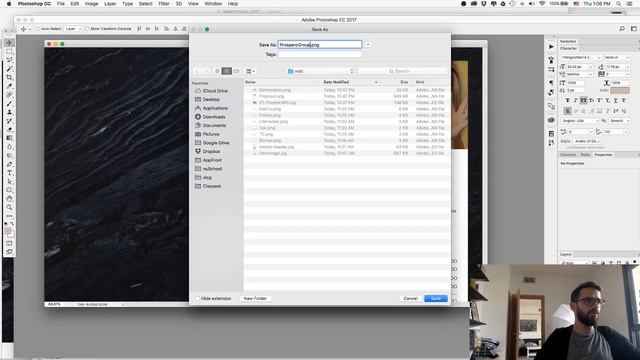The image size is (640, 360).
Task: Select the Pen tool
Action: click(9, 164)
